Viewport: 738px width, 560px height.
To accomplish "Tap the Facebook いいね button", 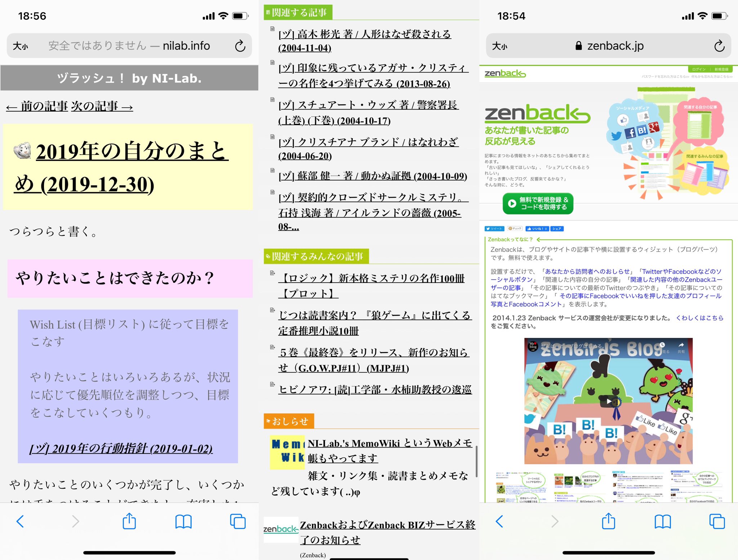I will [x=537, y=228].
